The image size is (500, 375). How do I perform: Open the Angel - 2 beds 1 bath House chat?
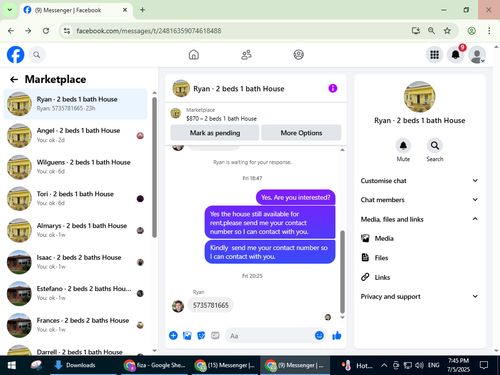point(75,135)
